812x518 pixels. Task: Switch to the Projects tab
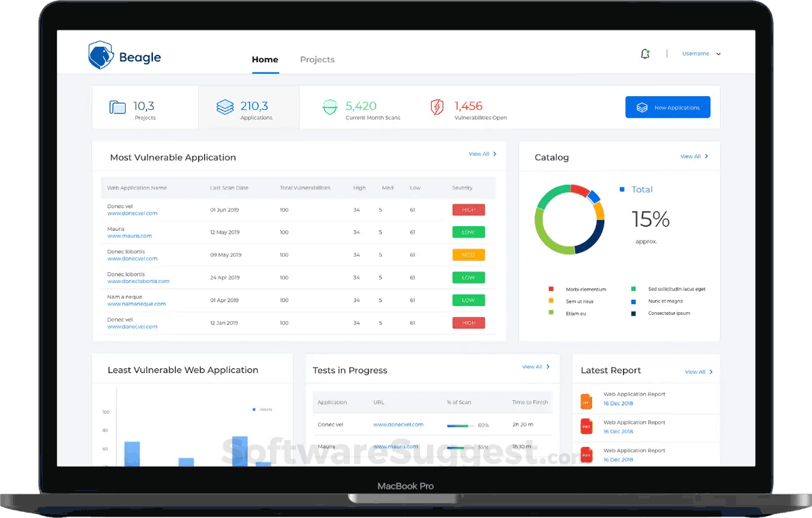tap(317, 60)
